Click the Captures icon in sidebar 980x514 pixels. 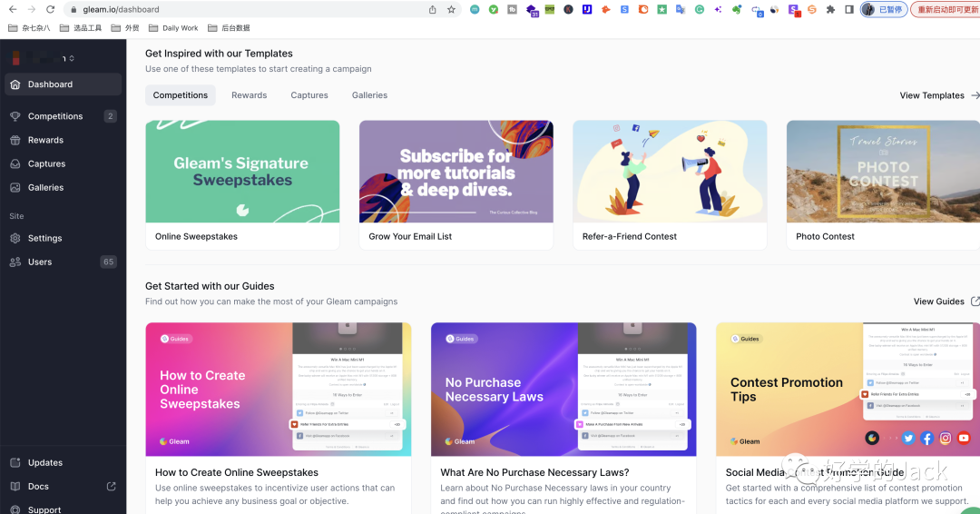click(x=15, y=163)
